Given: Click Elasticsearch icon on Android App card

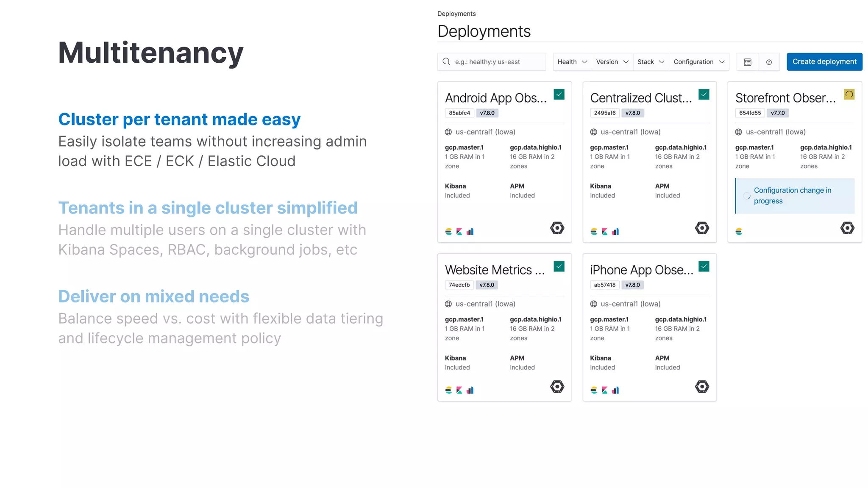Looking at the screenshot, I should coord(448,232).
